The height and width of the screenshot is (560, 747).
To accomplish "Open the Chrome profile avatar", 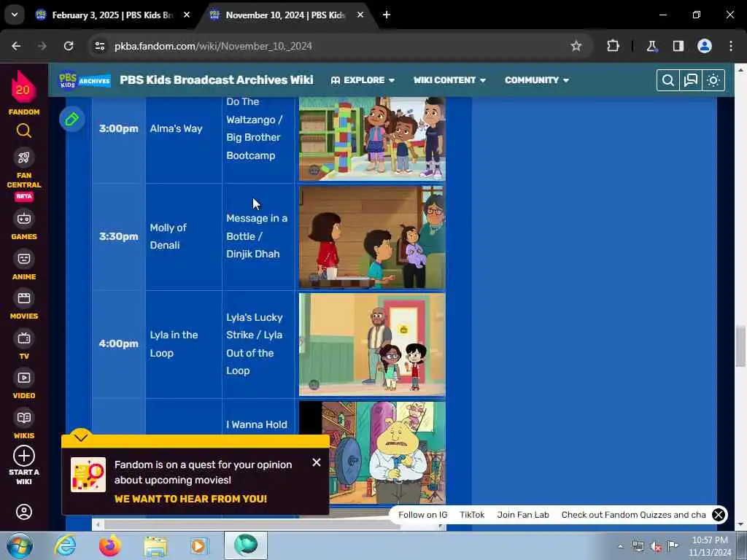I will tap(705, 46).
